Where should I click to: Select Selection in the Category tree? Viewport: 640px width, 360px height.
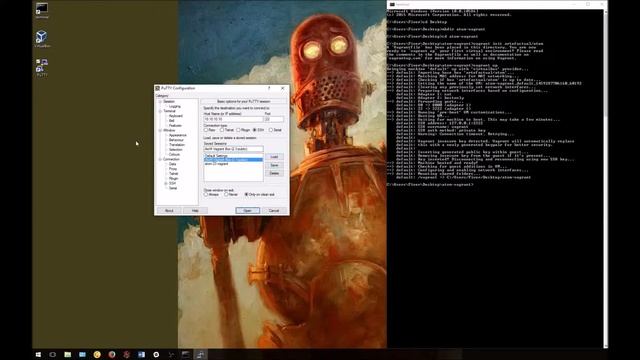(176, 150)
